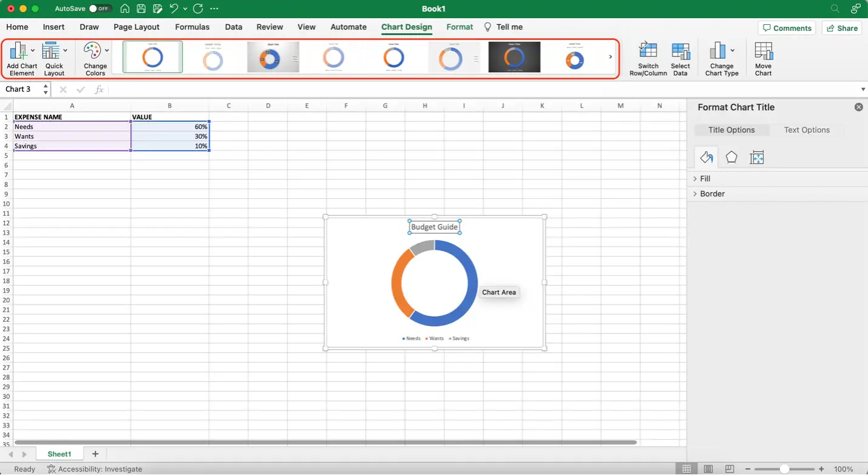
Task: Open the Format ribbon tab
Action: (x=459, y=27)
